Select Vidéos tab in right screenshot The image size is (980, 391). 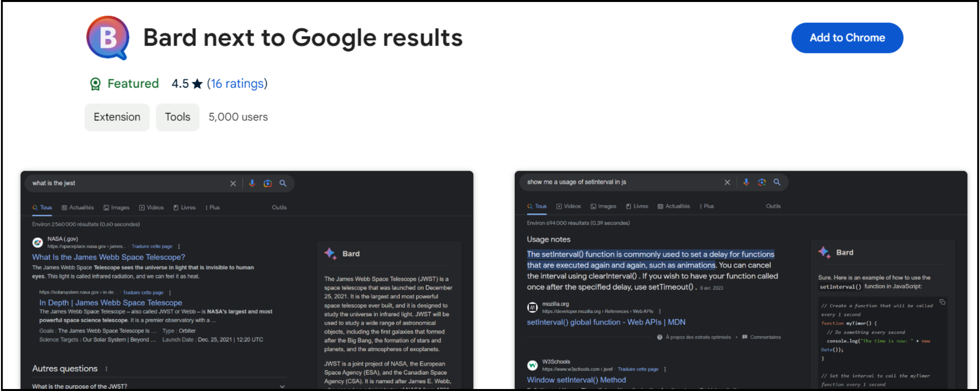click(569, 206)
